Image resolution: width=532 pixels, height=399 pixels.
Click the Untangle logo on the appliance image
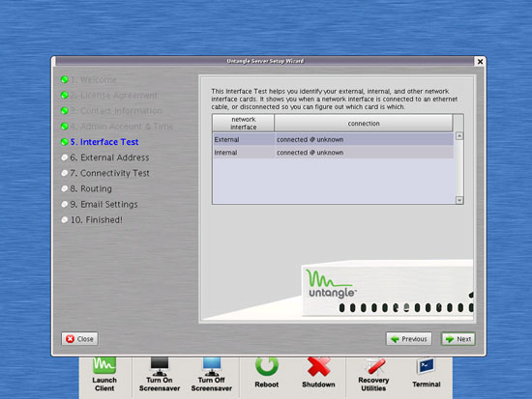[331, 284]
